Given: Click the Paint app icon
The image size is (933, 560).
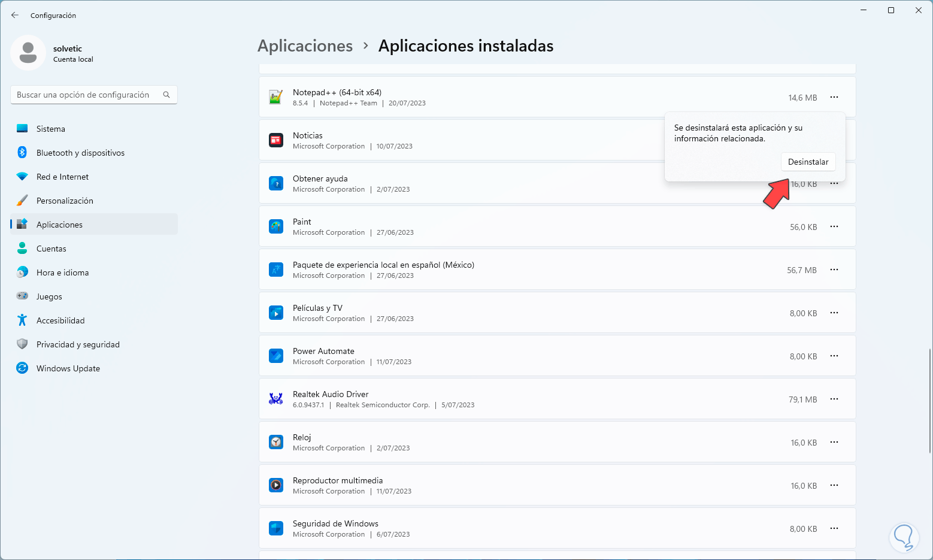Looking at the screenshot, I should coord(275,226).
